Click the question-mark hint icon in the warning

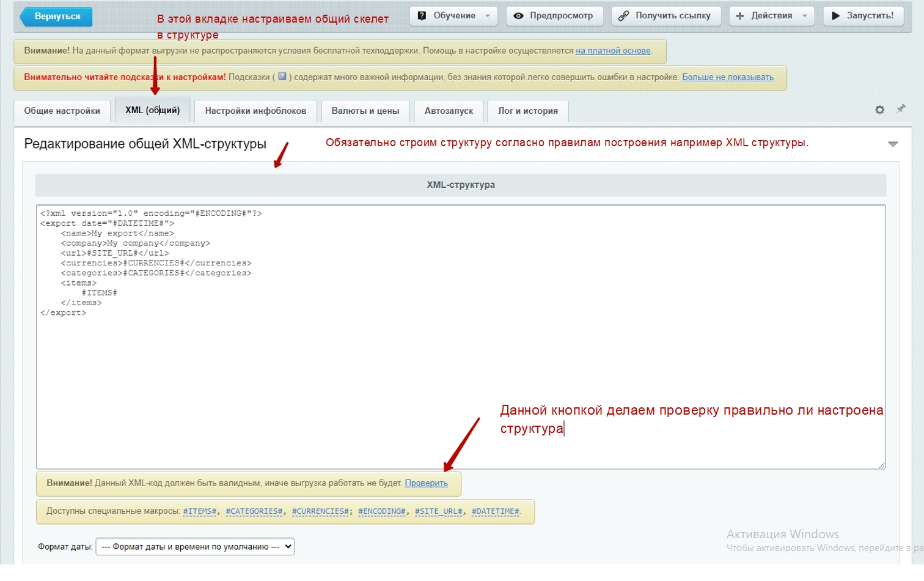[x=282, y=77]
